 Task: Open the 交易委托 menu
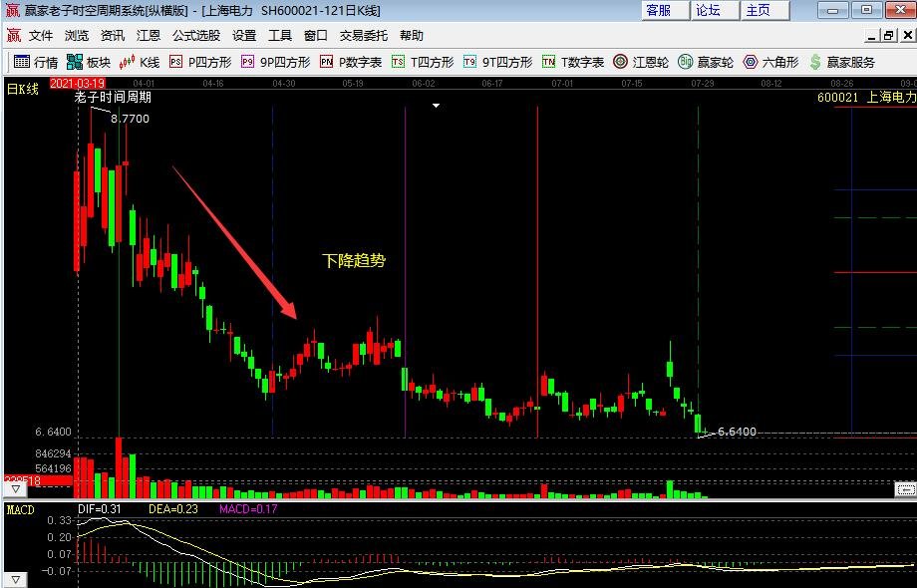pyautogui.click(x=363, y=36)
